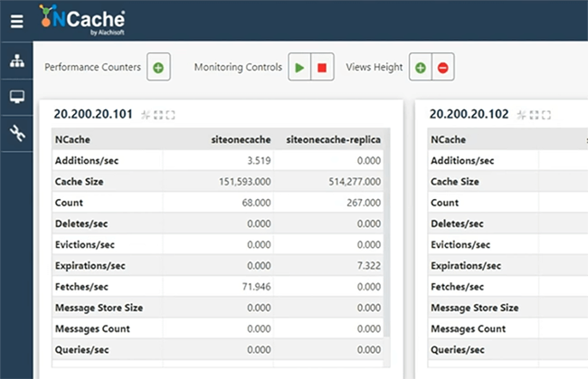This screenshot has width=588, height=379.
Task: Select Expirations/sec row in 20.200.20.102 panel
Action: pyautogui.click(x=507, y=265)
